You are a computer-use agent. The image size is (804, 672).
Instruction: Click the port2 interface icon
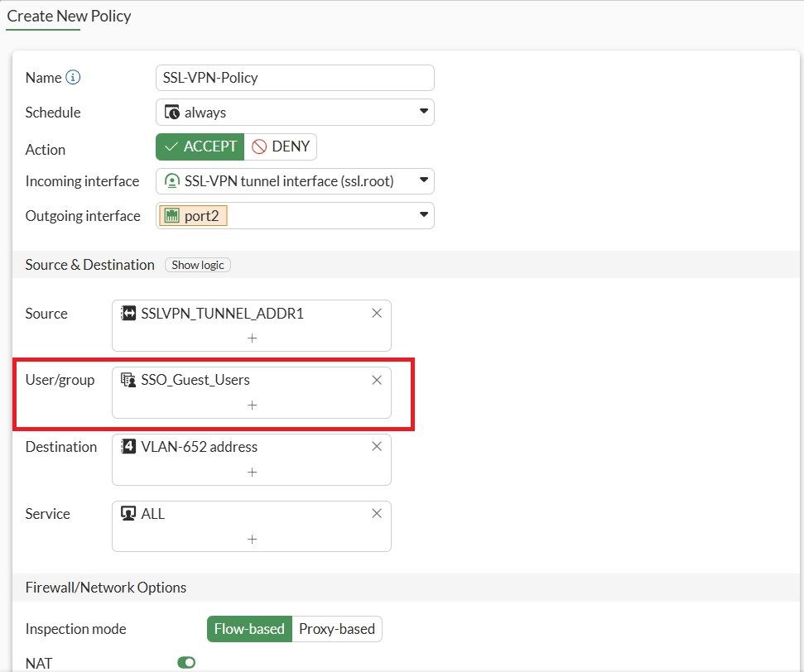[171, 215]
